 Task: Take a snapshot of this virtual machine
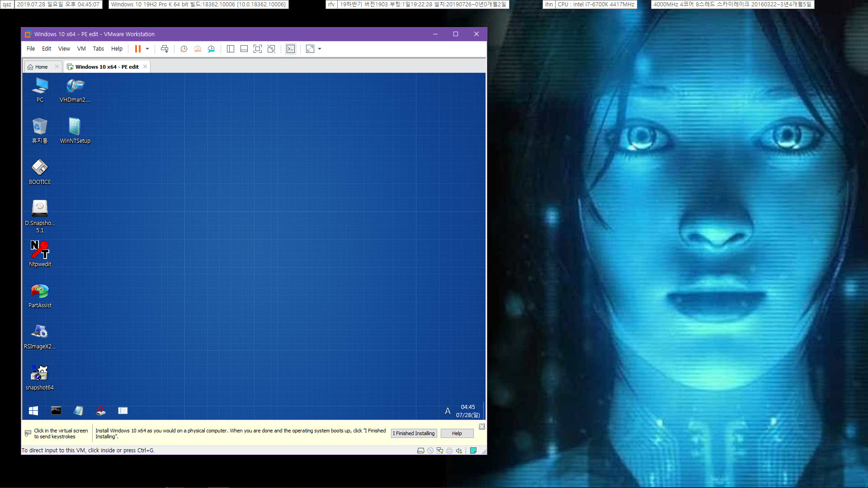click(x=184, y=49)
